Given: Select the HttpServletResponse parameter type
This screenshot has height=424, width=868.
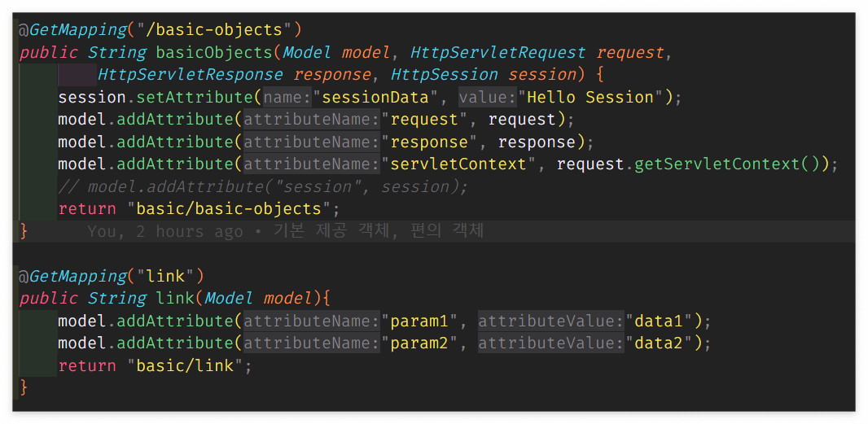Looking at the screenshot, I should click(190, 75).
